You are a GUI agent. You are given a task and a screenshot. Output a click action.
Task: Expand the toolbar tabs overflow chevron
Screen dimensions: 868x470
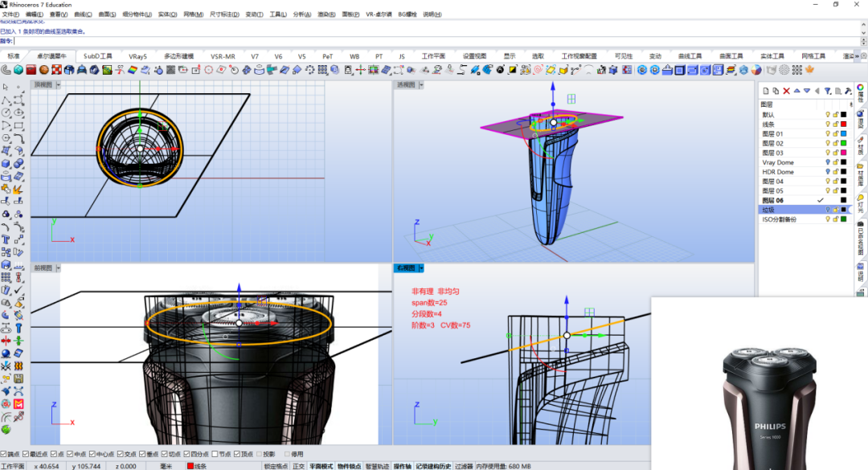click(858, 56)
